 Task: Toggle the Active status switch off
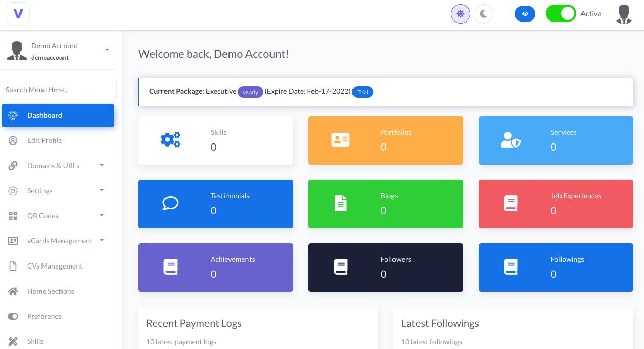coord(561,14)
